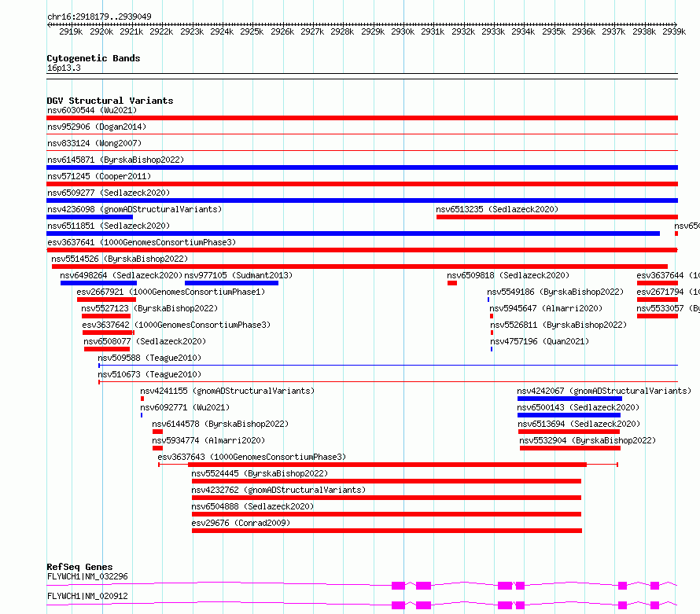Select the esv2671794 variant label
Viewport: 700px width, 614px height.
point(668,292)
